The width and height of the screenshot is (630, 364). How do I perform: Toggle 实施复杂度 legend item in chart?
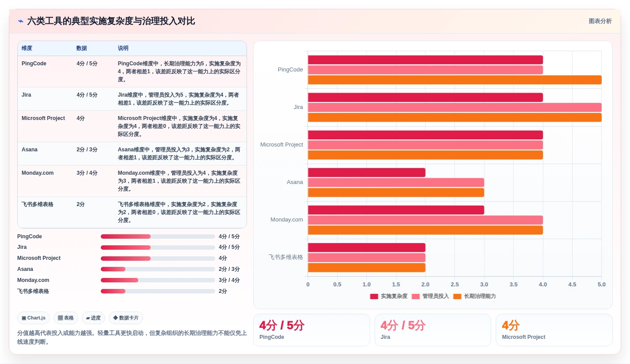389,296
